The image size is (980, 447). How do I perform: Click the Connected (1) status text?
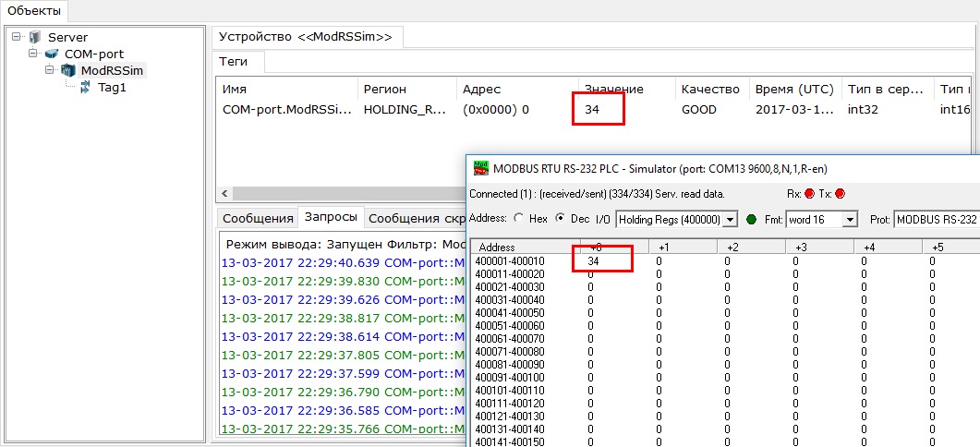point(597,194)
